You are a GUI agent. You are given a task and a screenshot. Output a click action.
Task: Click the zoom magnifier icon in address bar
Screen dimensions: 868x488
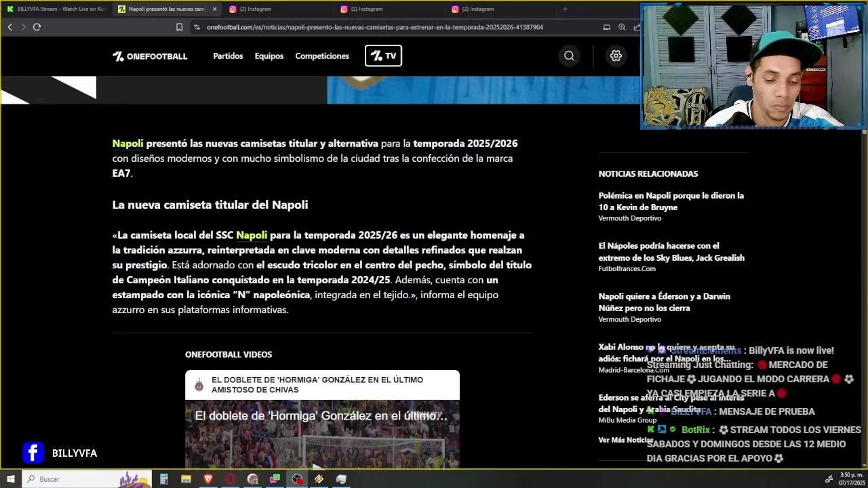[x=622, y=27]
